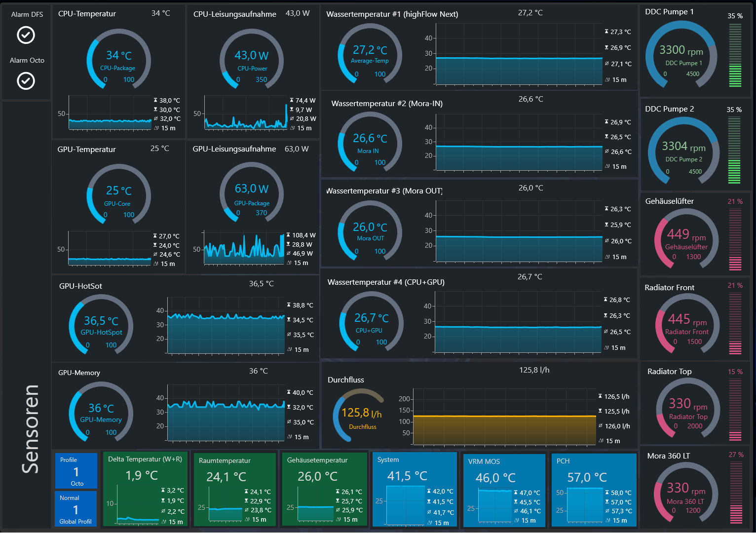This screenshot has width=756, height=533.
Task: Click the DDC Pumpe 2 power bar
Action: point(734,151)
